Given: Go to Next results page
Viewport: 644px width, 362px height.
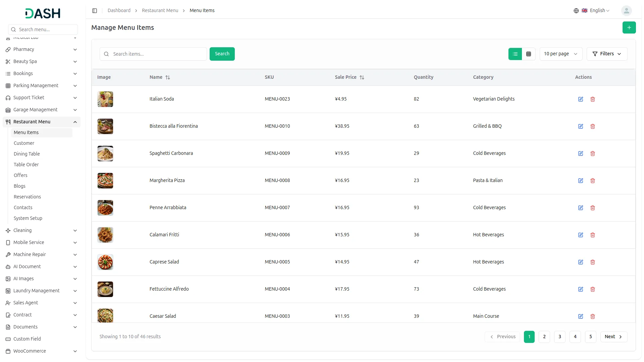Looking at the screenshot, I should 613,337.
